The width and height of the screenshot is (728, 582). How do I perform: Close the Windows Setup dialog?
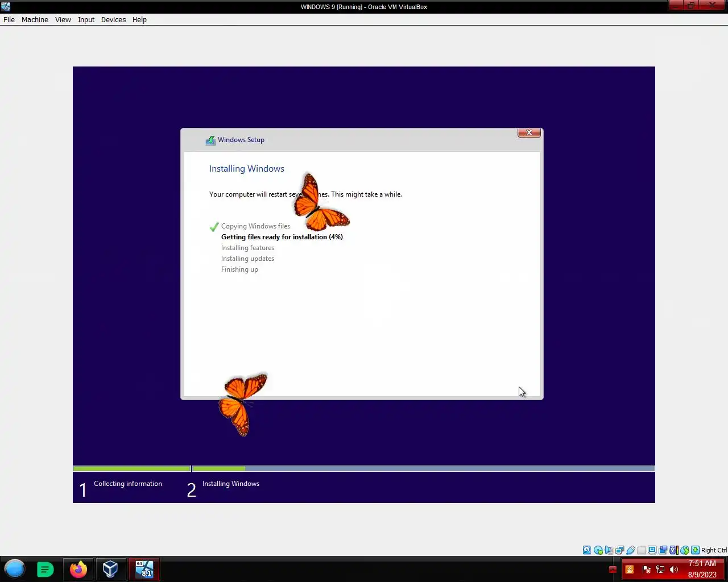tap(529, 132)
